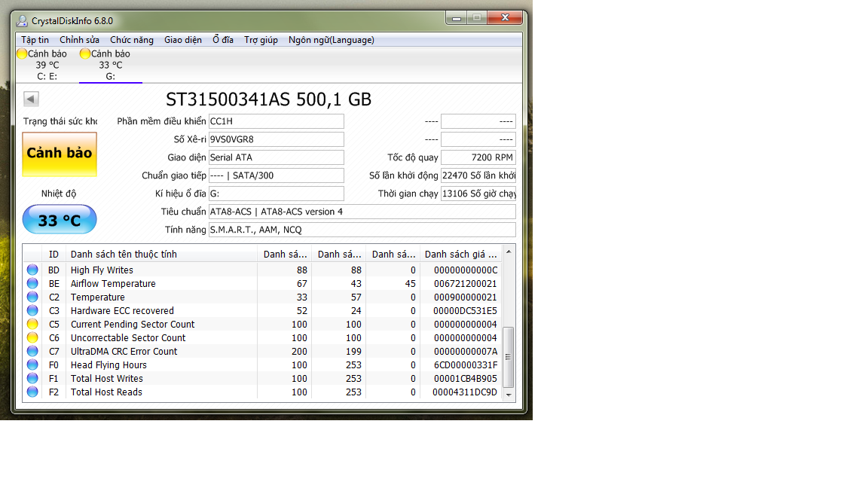Screen dimensions: 868x488
Task: Click the 33 °C temperature button
Action: (x=60, y=221)
